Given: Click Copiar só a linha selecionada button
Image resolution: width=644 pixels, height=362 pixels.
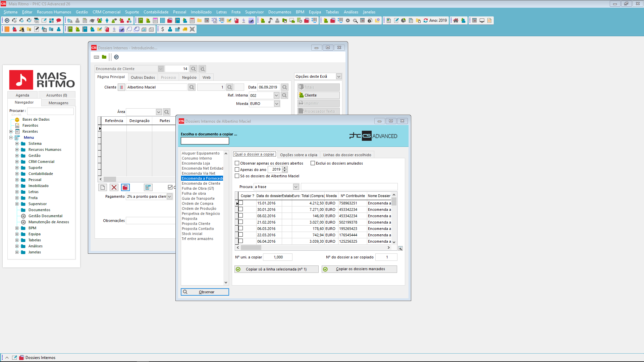Looking at the screenshot, I should (276, 269).
